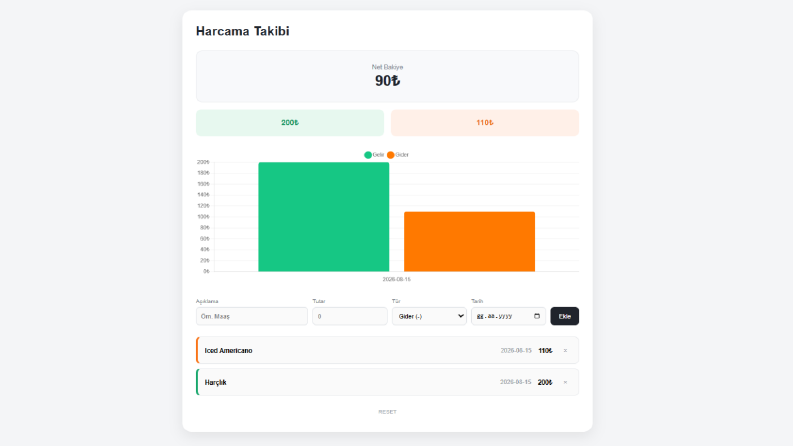Click into the Tutar amount field
793x446 pixels.
349,316
